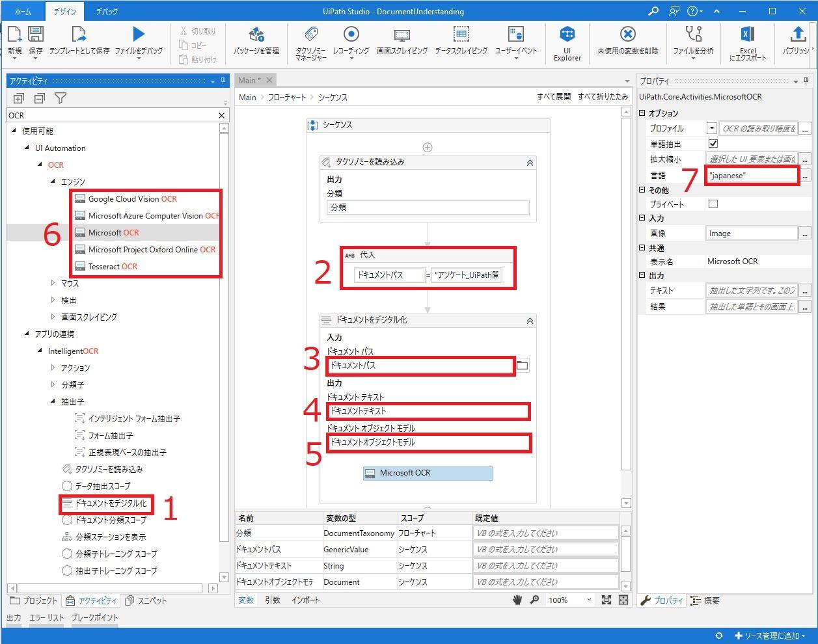Click the ユーザーイベント icon
The height and width of the screenshot is (644, 818).
[516, 34]
